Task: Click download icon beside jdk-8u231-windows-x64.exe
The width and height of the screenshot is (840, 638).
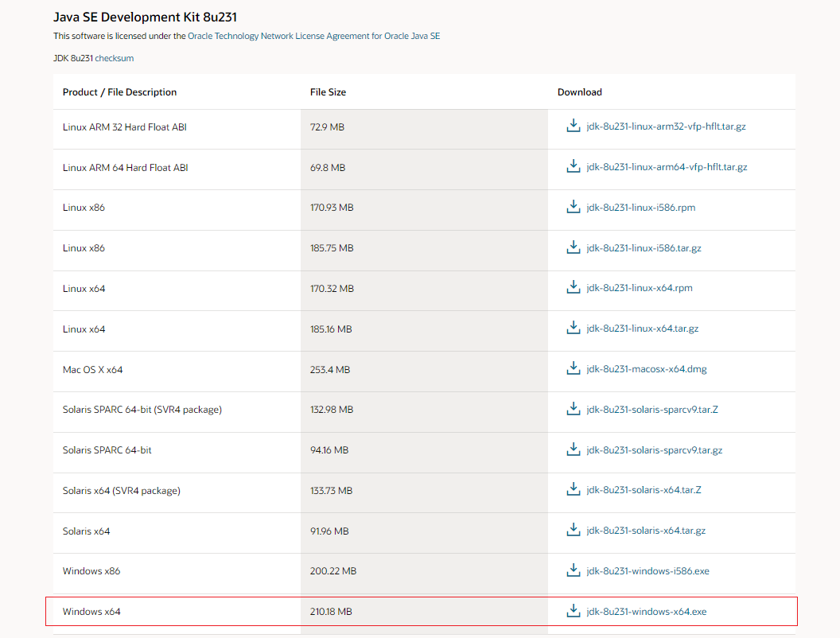Action: click(x=574, y=611)
